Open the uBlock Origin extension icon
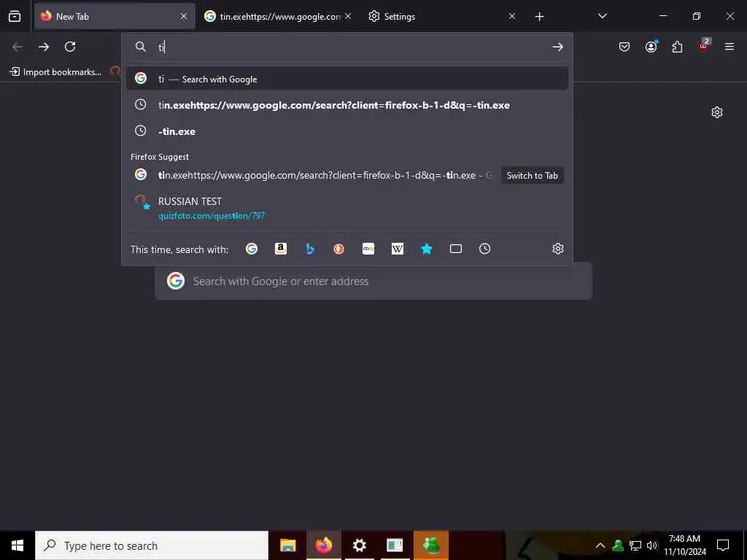 tap(704, 46)
